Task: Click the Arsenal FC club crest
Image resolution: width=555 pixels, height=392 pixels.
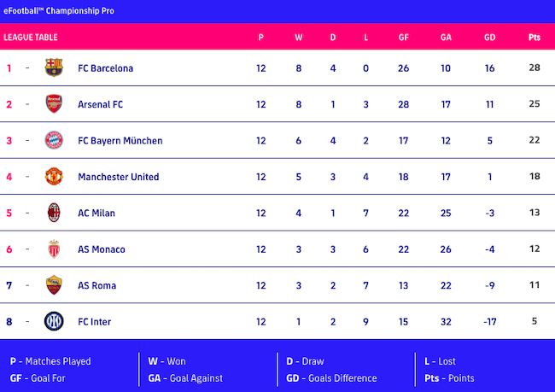Action: coord(55,104)
